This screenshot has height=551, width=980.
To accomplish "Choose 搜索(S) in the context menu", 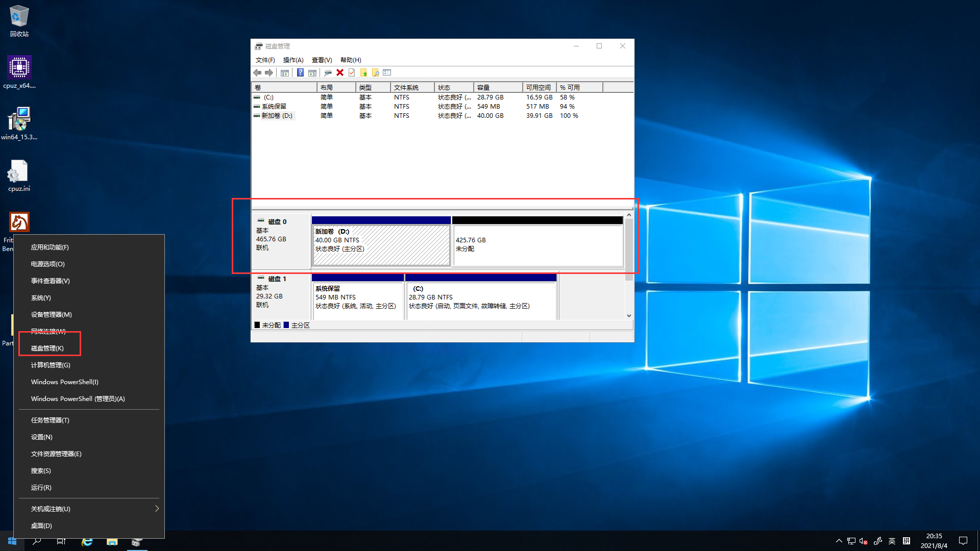I will (x=89, y=471).
